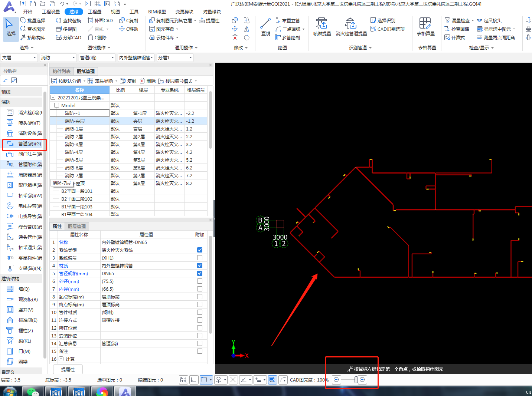532x396 pixels.
Task: Open the 分层1 layer dropdown
Action: tap(175, 57)
